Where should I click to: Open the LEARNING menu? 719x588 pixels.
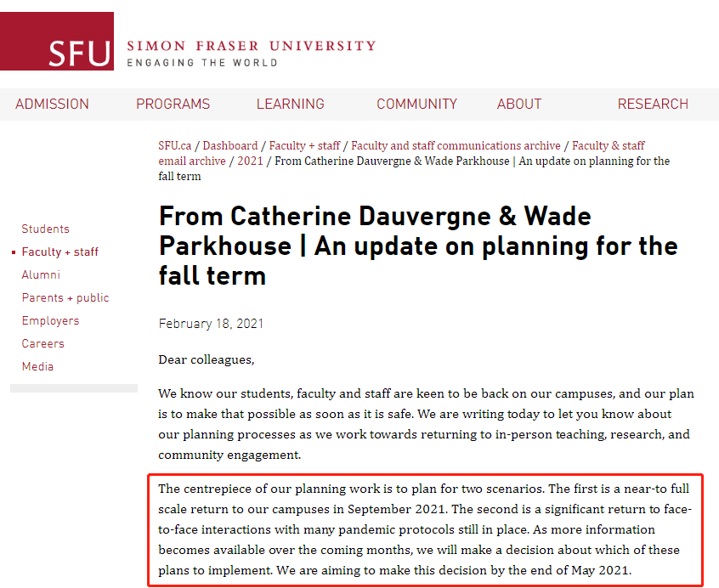[x=291, y=104]
